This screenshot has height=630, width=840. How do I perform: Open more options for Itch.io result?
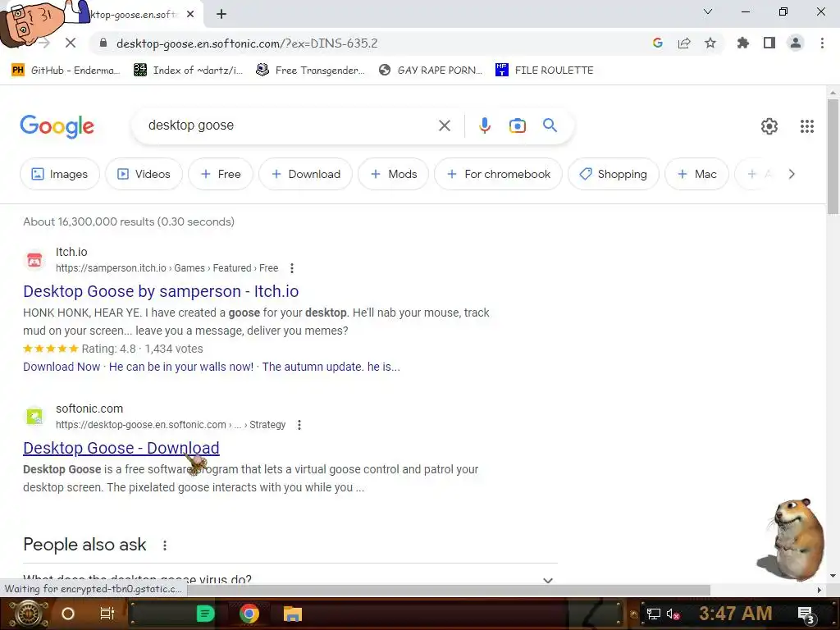pos(291,268)
